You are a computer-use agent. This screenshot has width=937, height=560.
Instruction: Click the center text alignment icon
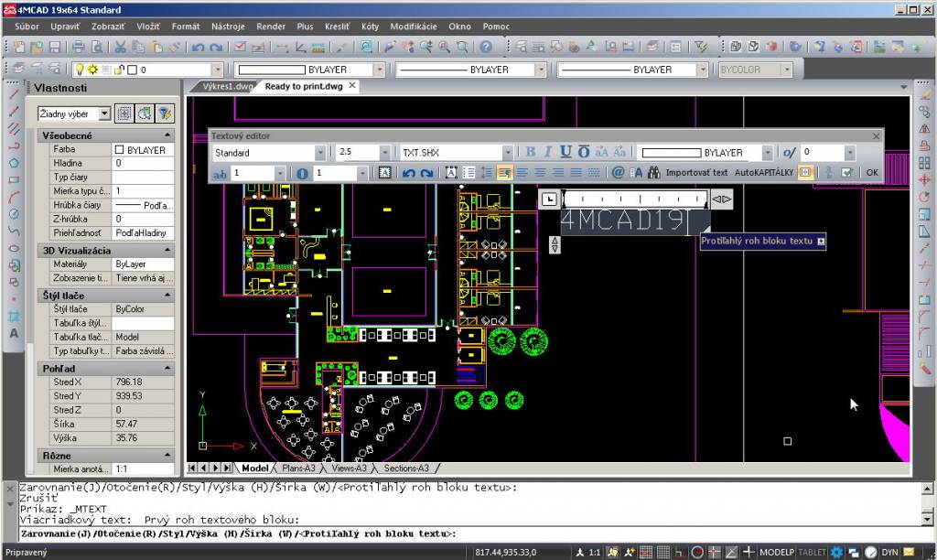(x=540, y=173)
